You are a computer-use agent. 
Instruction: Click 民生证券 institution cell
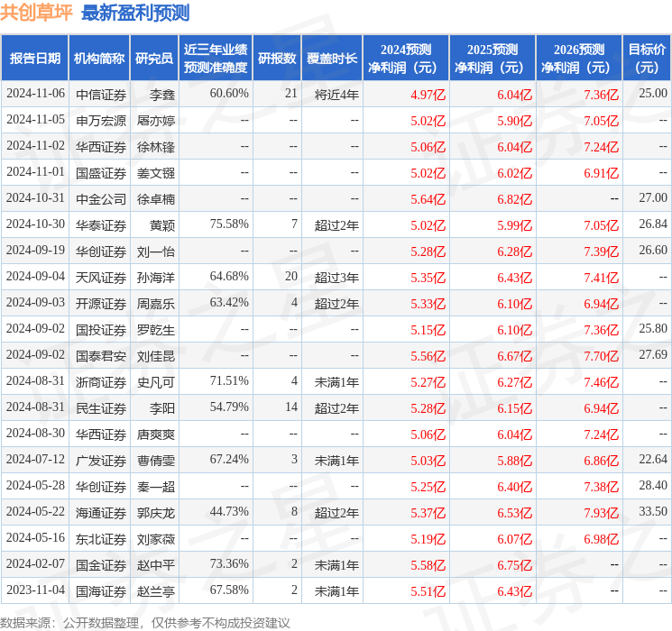tap(101, 407)
